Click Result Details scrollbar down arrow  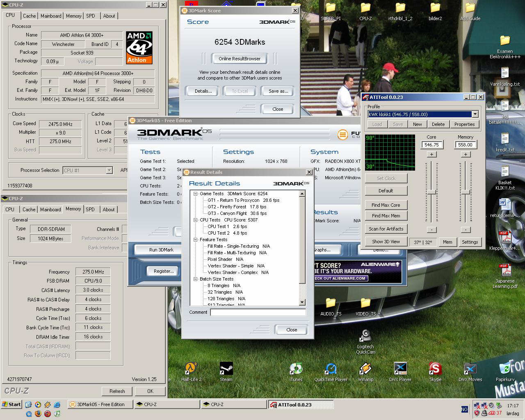click(302, 302)
